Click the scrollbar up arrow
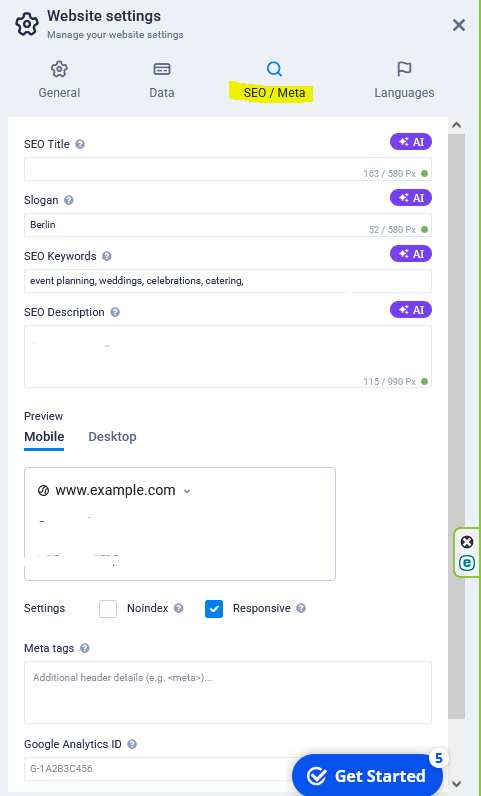Image resolution: width=481 pixels, height=796 pixels. click(x=456, y=125)
